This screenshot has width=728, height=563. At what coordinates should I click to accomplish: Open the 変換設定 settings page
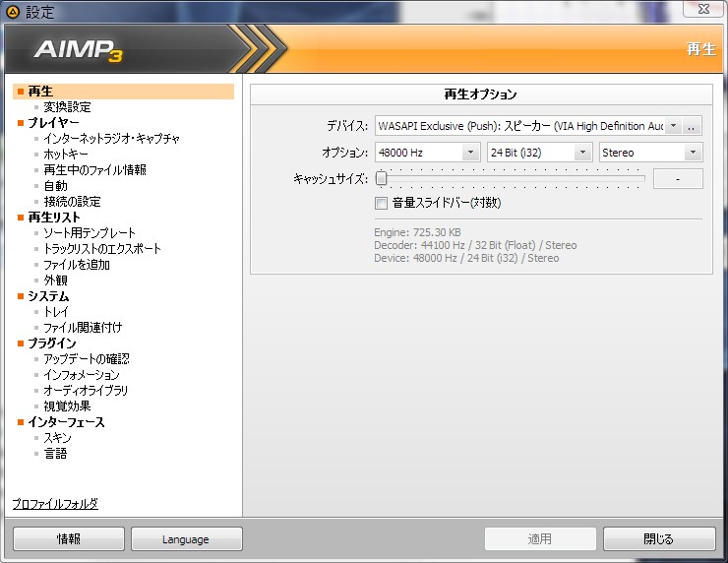(x=67, y=107)
